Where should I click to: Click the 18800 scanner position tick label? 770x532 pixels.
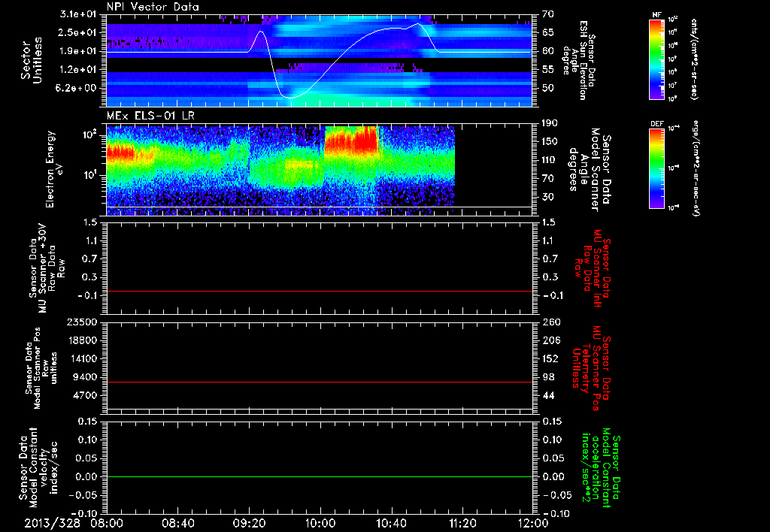pos(81,340)
